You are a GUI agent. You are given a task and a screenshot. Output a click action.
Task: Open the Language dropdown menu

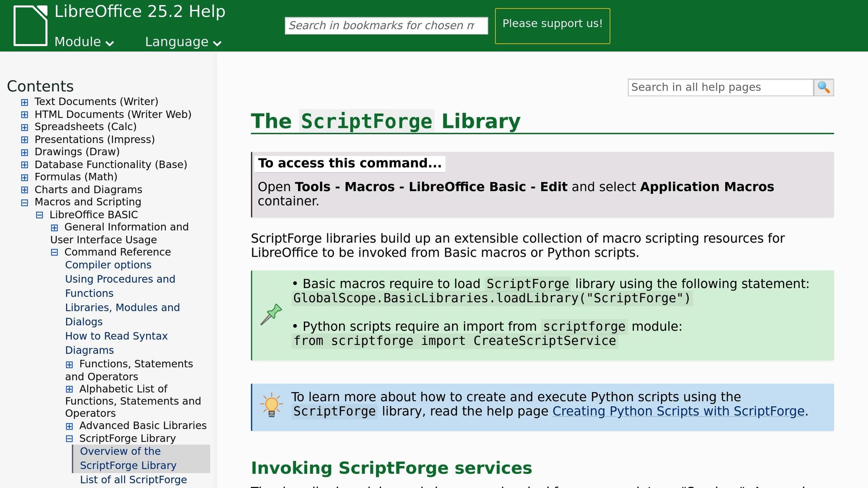click(183, 42)
